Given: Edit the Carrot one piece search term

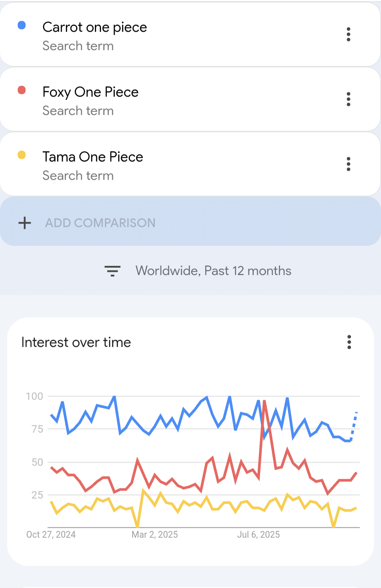Looking at the screenshot, I should (x=95, y=27).
